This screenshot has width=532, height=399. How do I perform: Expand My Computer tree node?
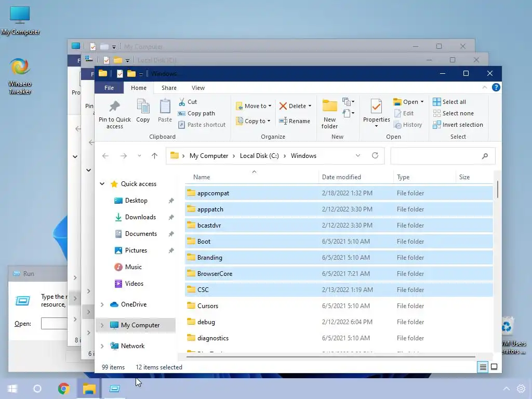[x=102, y=325]
